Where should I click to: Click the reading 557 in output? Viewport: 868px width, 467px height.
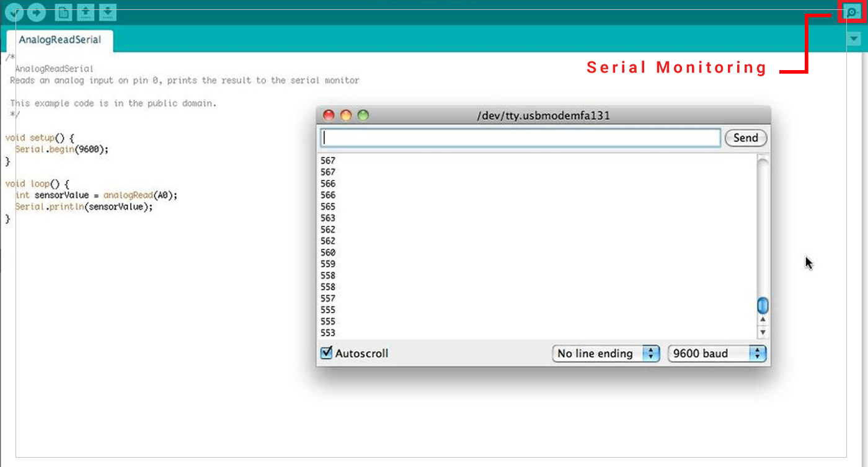(328, 298)
